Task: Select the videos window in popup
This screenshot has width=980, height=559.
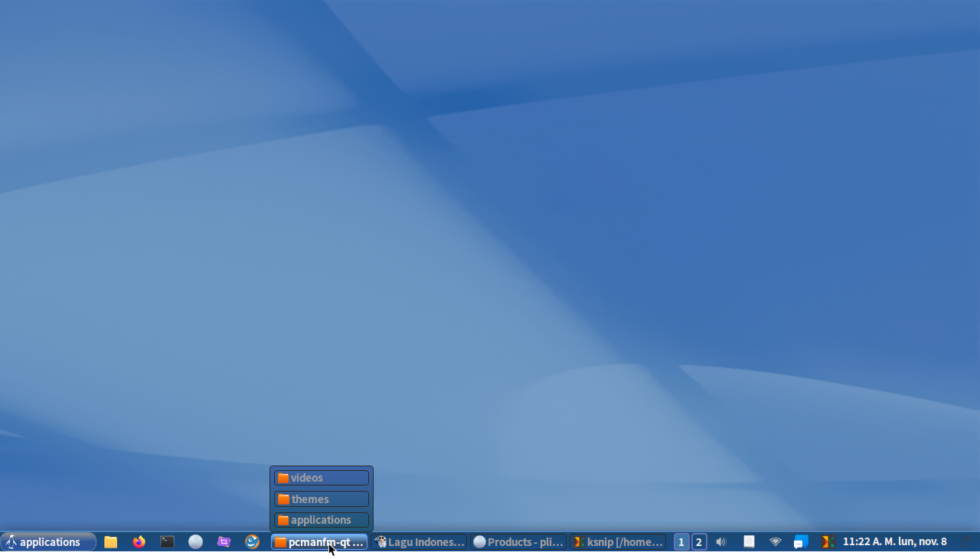Action: pos(322,478)
